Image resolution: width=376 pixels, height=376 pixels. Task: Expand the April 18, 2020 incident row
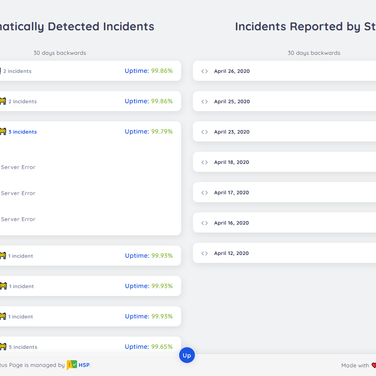point(284,162)
